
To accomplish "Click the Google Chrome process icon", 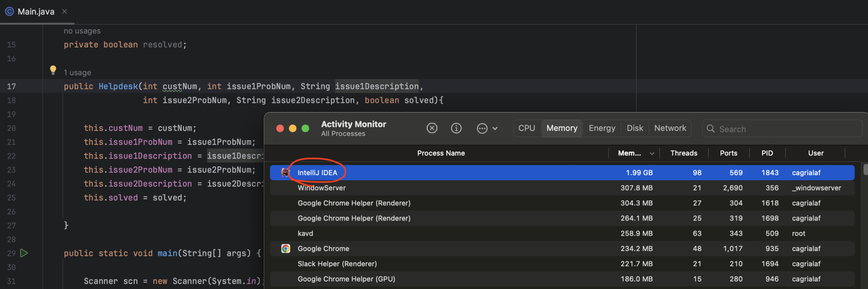I will tap(286, 248).
